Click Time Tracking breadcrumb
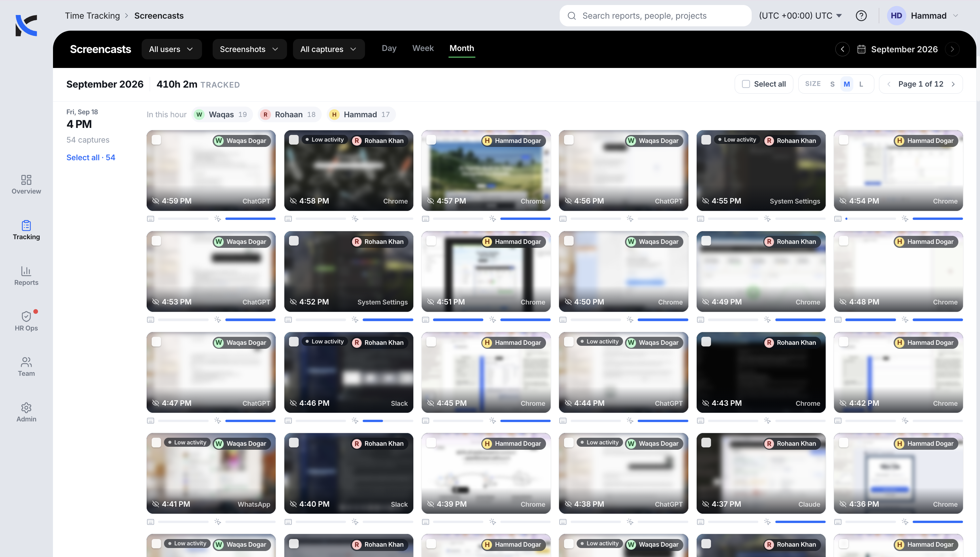This screenshot has height=557, width=980. point(92,16)
